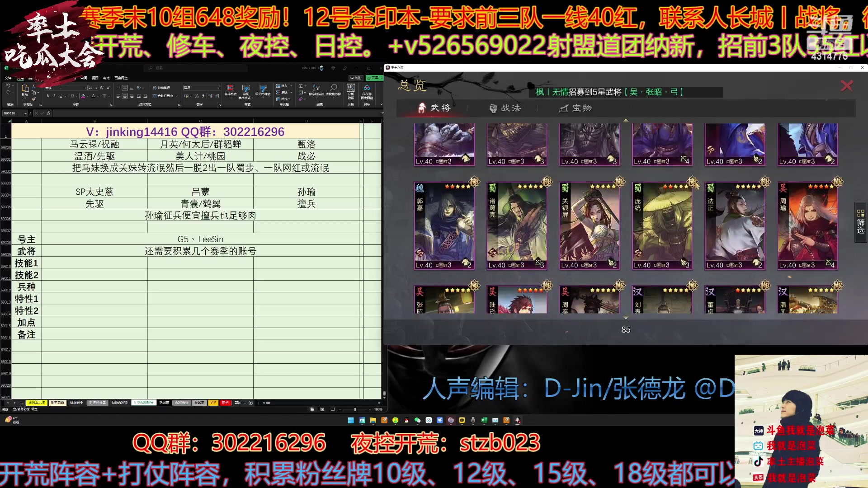Click the 筛选 filter button in game
The height and width of the screenshot is (488, 868).
pos(861,223)
